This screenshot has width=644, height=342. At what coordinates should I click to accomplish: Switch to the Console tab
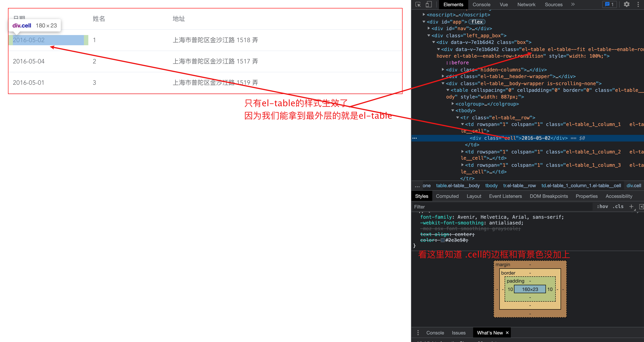tap(481, 4)
